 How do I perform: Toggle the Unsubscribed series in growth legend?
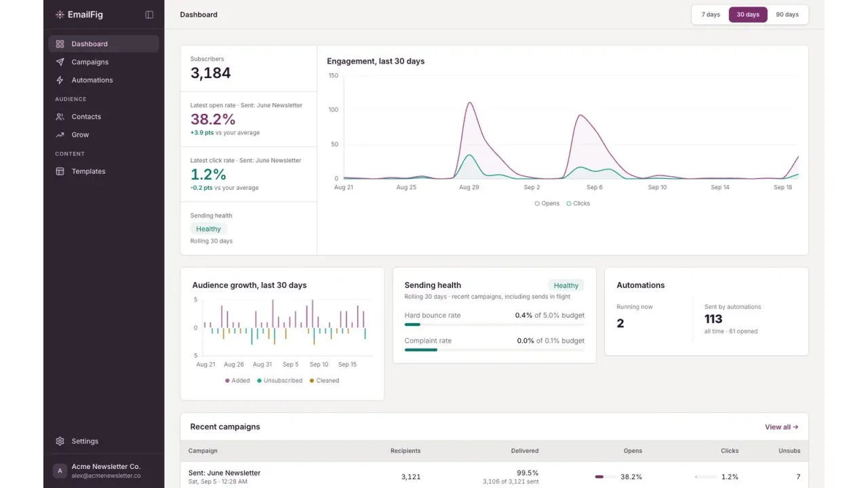coord(279,381)
